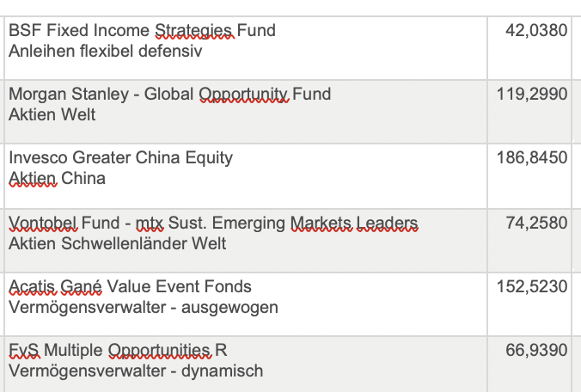This screenshot has height=392, width=581.
Task: Click the 'Aktien Welt' category text
Action: [x=52, y=115]
